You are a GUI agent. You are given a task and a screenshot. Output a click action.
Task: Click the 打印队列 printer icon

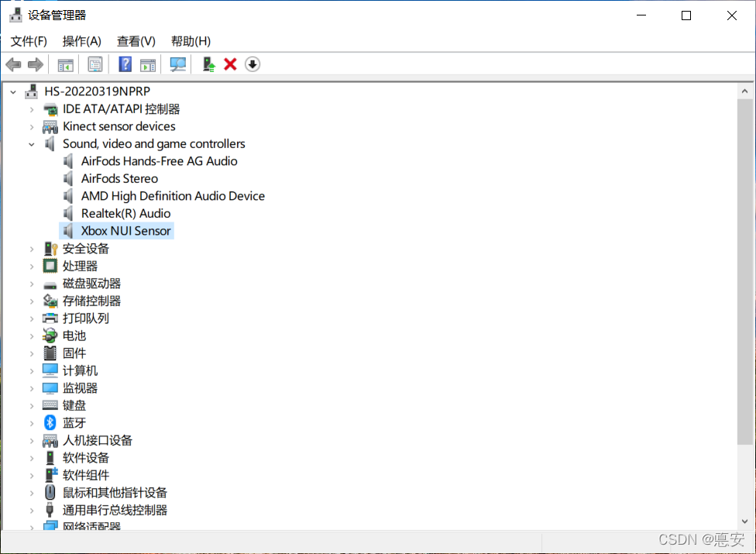coord(50,318)
